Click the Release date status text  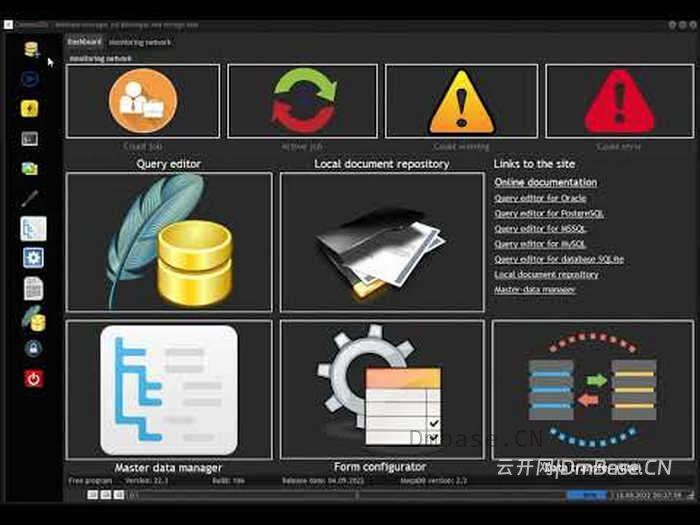click(323, 481)
